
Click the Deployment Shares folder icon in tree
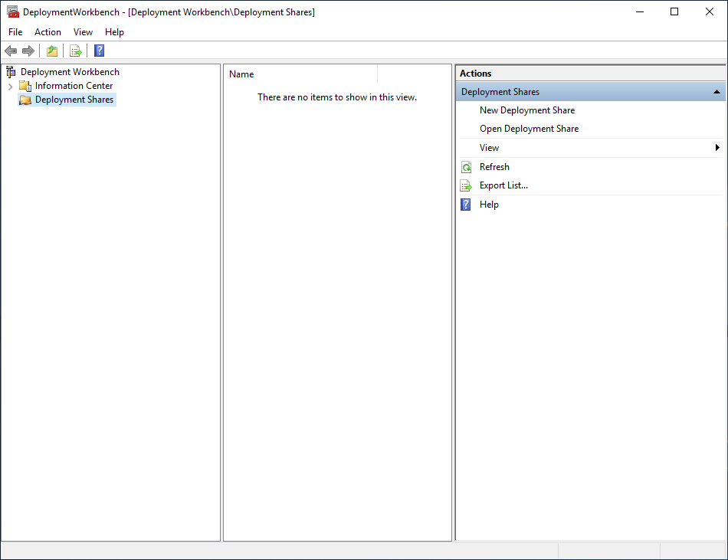click(25, 100)
